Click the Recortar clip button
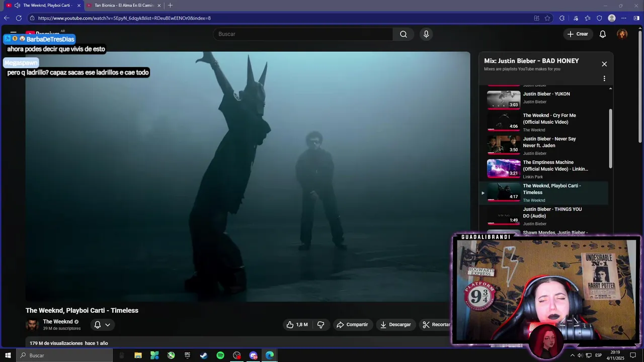644x362 pixels. click(x=436, y=325)
